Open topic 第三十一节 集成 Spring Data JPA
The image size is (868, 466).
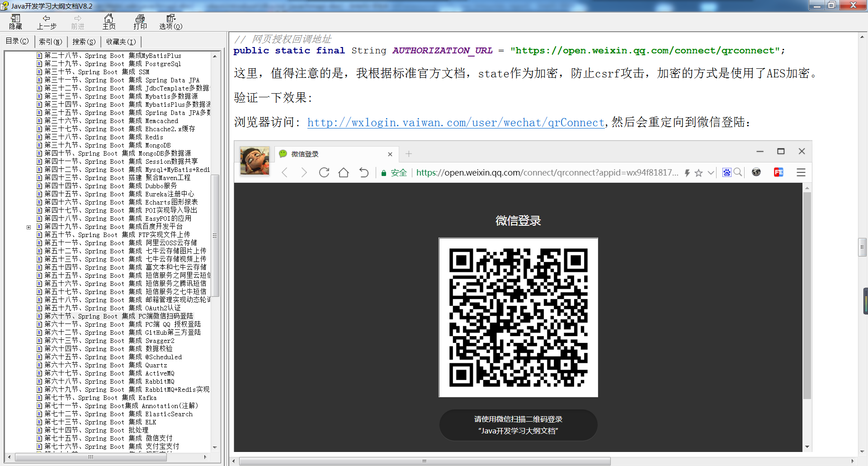coord(122,80)
